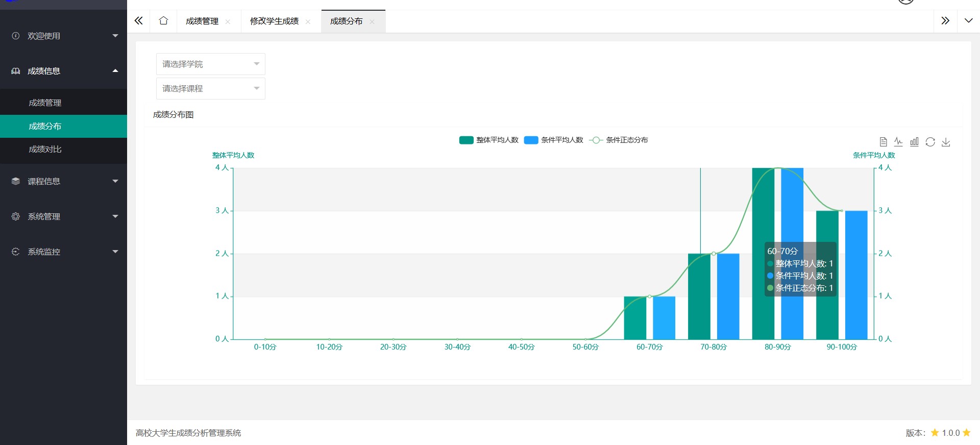Click the blue 70-80分 bar
Image resolution: width=980 pixels, height=445 pixels.
tap(728, 296)
